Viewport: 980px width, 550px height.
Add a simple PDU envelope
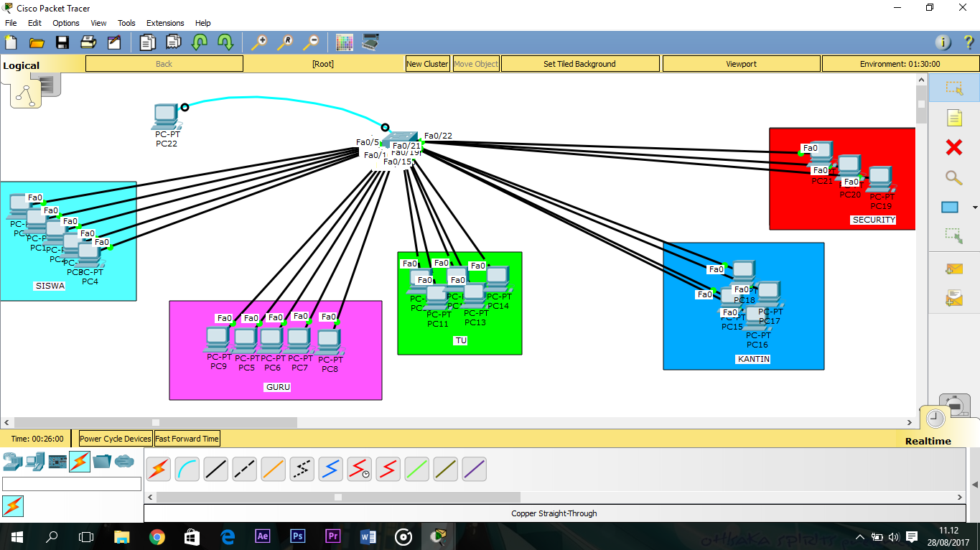(x=954, y=269)
